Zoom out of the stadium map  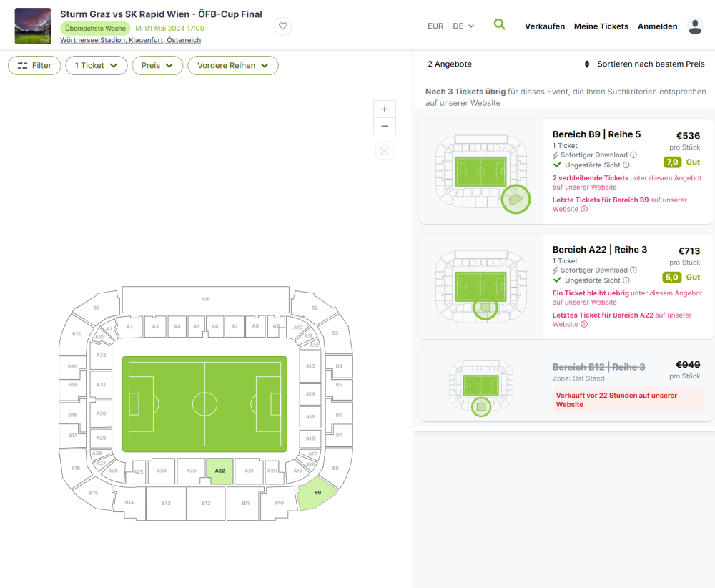[x=384, y=127]
